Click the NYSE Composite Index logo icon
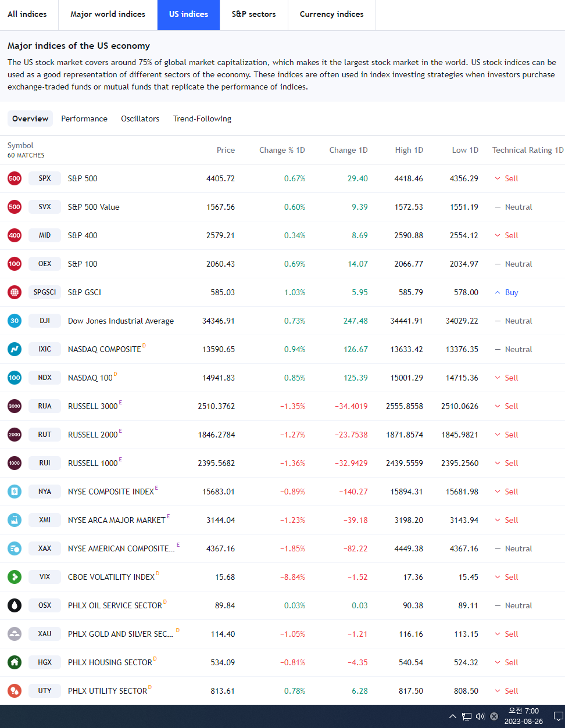Viewport: 565px width, 728px height. [x=15, y=492]
